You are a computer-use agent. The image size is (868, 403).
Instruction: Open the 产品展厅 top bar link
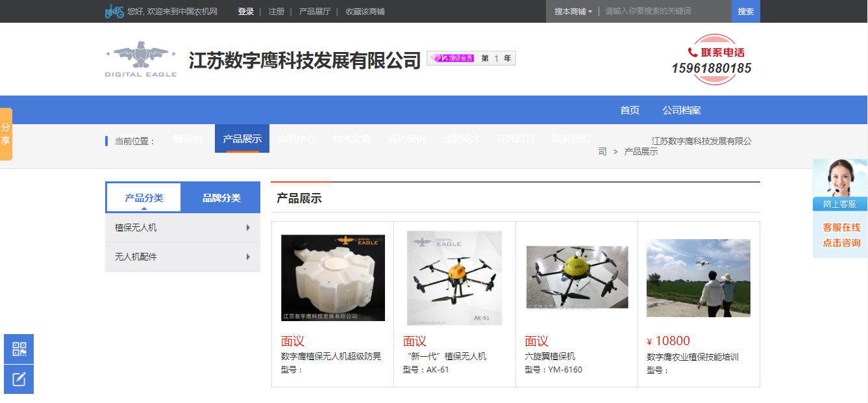315,11
